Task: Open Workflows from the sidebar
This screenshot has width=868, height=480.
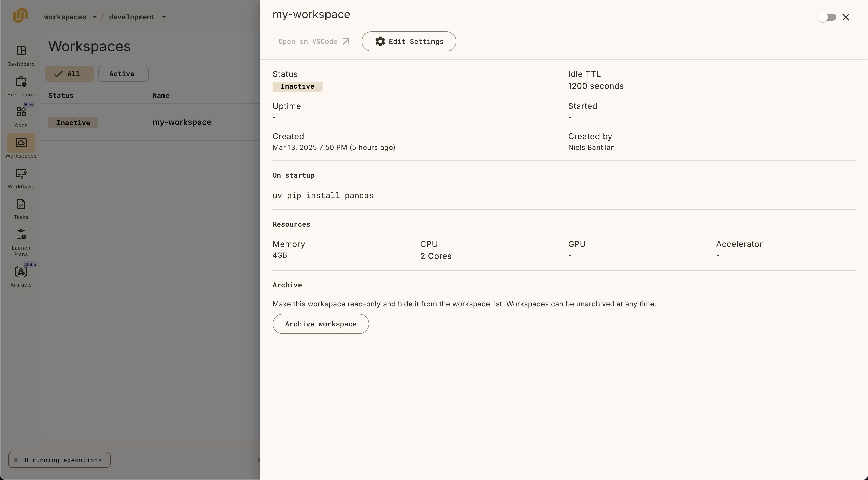Action: pyautogui.click(x=21, y=178)
